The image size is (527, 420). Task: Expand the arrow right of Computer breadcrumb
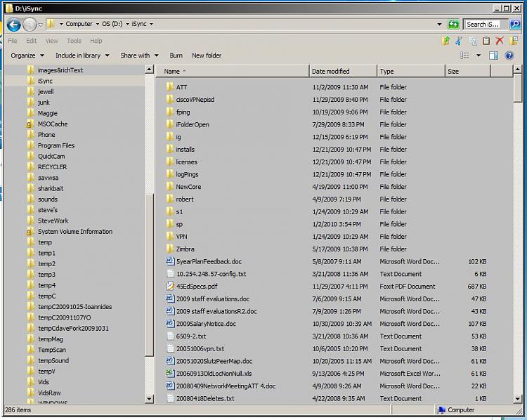pos(98,24)
